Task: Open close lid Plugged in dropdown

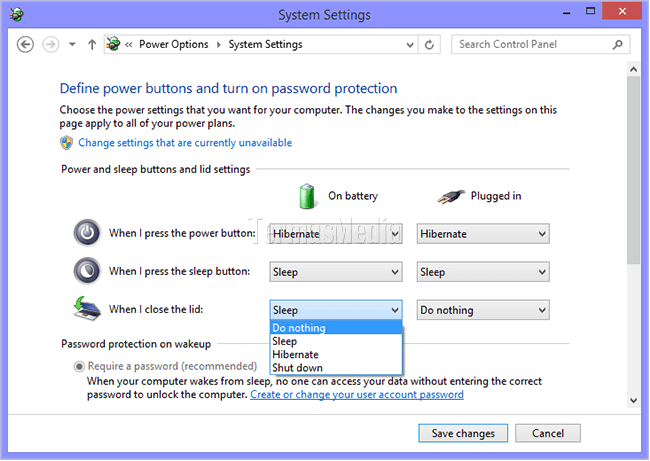Action: (483, 310)
